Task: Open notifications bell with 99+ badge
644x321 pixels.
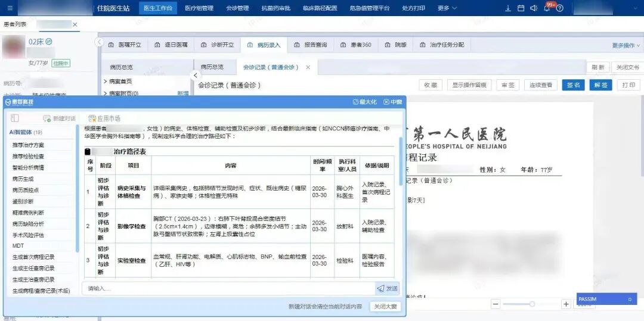Action: (x=547, y=8)
